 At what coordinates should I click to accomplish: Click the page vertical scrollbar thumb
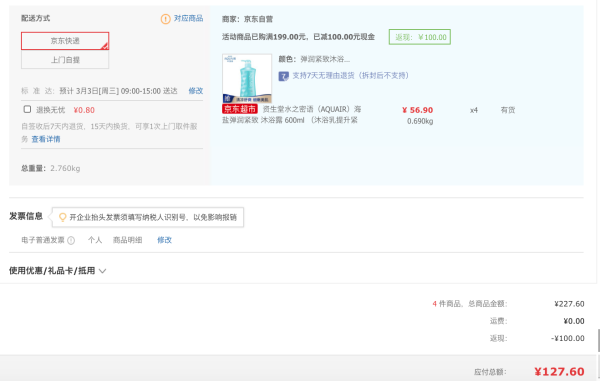598,340
